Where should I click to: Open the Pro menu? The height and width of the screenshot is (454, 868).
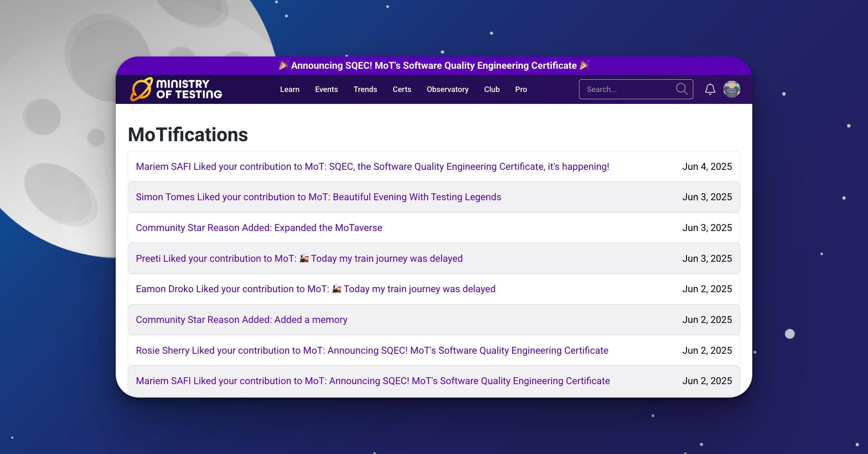(x=521, y=89)
